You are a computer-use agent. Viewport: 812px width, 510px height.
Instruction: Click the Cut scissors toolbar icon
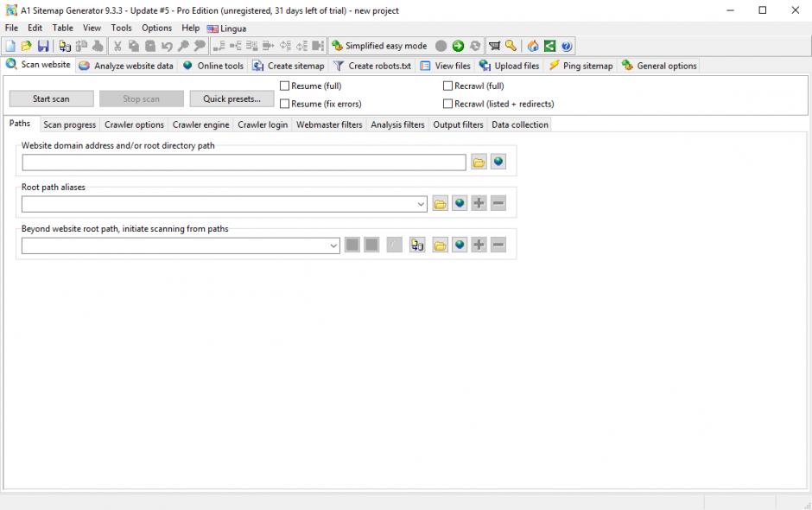coord(117,46)
